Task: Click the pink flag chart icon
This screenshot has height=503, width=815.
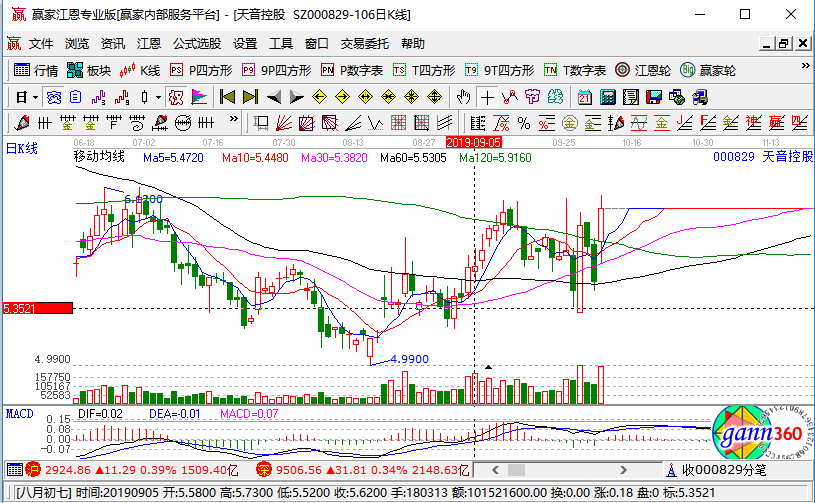Action: [x=199, y=97]
